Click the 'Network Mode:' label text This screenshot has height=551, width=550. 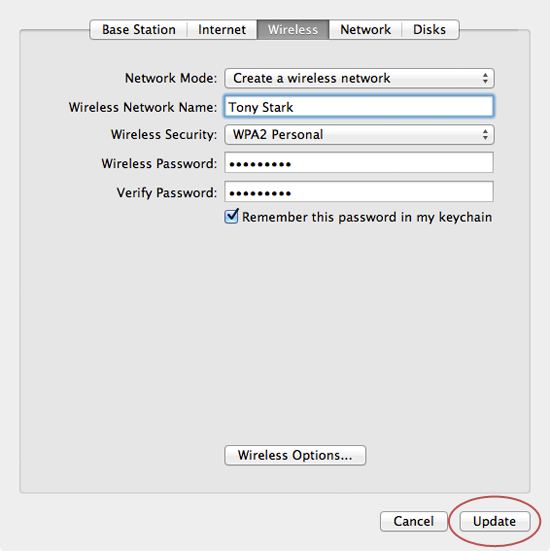coord(171,78)
